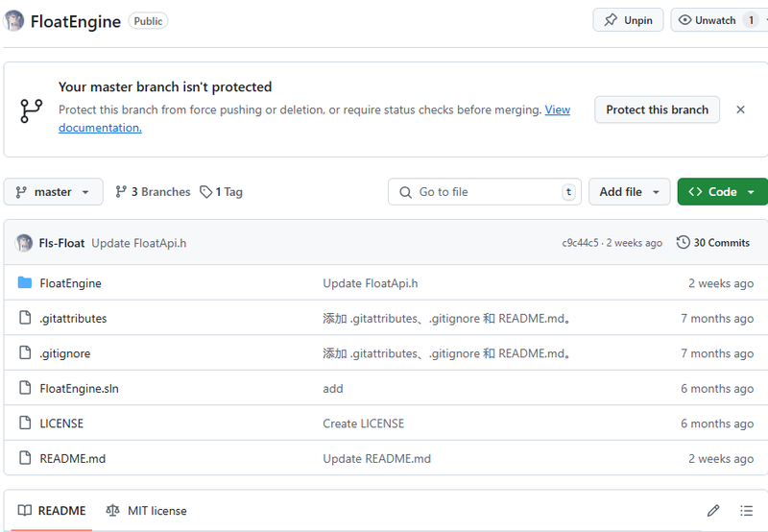The image size is (768, 532).
Task: Click the '6 months ago' timestamp in FloatEngine.sln row
Action: coord(717,389)
